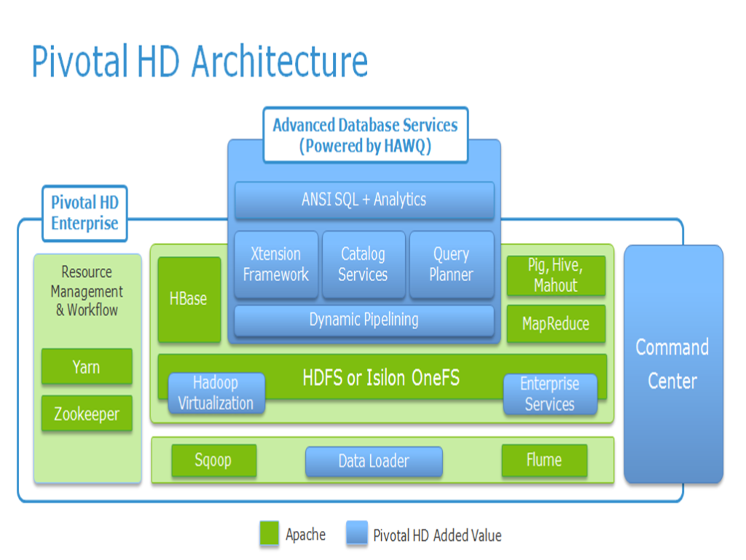Click the ANSI SQL + Analytics block

click(x=364, y=200)
